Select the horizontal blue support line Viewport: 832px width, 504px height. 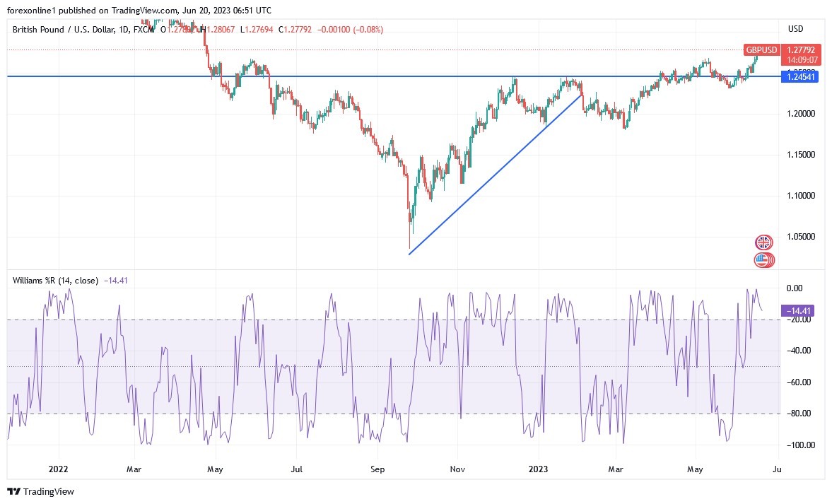[394, 76]
